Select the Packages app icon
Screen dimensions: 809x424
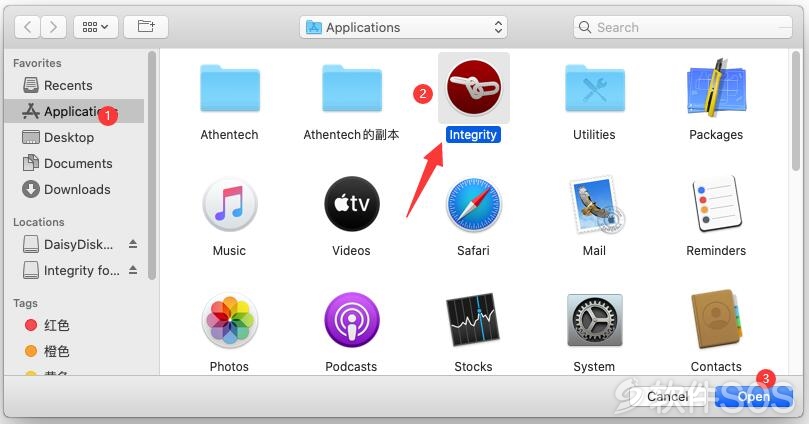[x=716, y=88]
